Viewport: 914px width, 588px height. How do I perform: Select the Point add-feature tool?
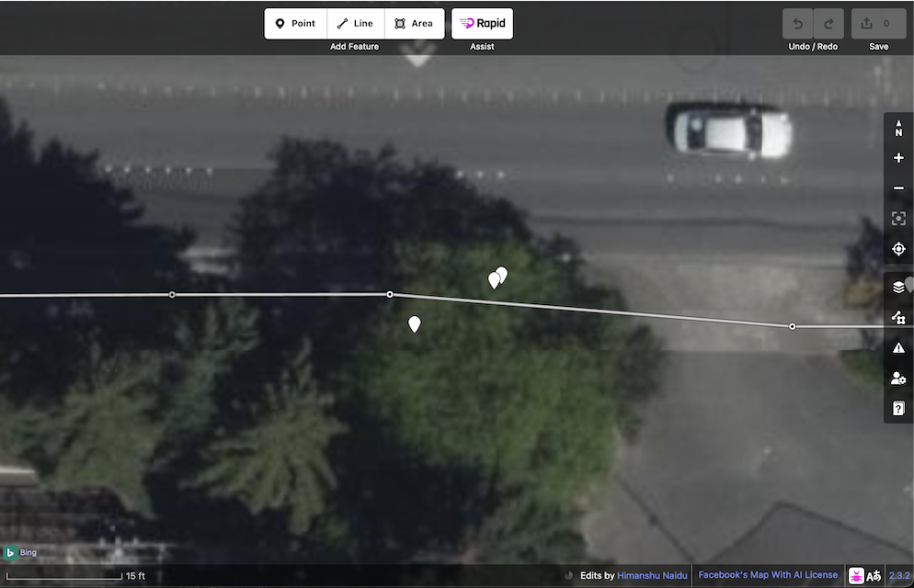(295, 23)
